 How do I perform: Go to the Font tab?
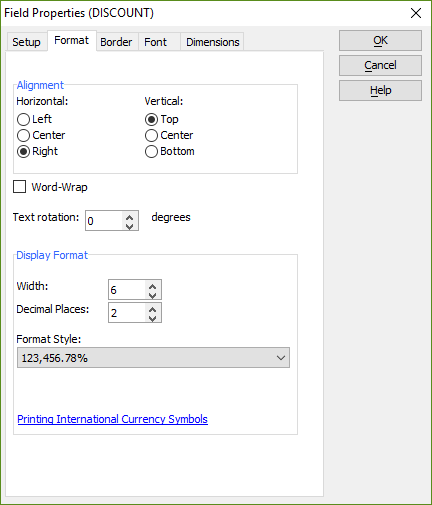click(x=155, y=42)
